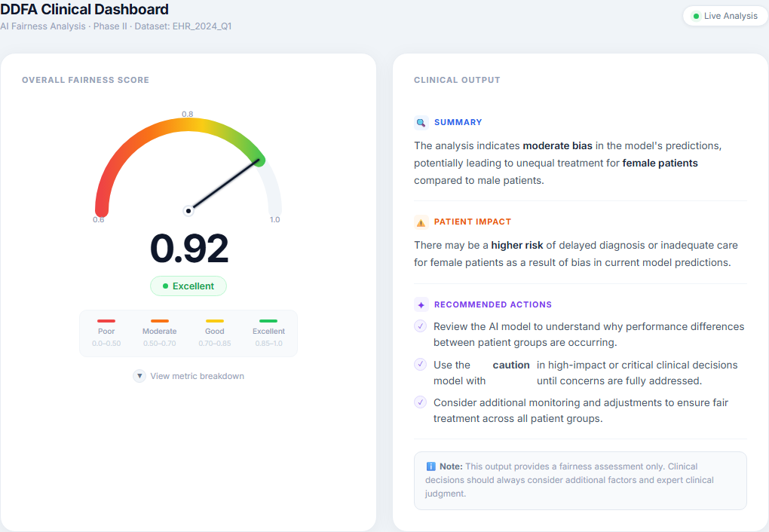Click the magnifier icon beside Summary
The width and height of the screenshot is (769, 532).
click(x=421, y=123)
